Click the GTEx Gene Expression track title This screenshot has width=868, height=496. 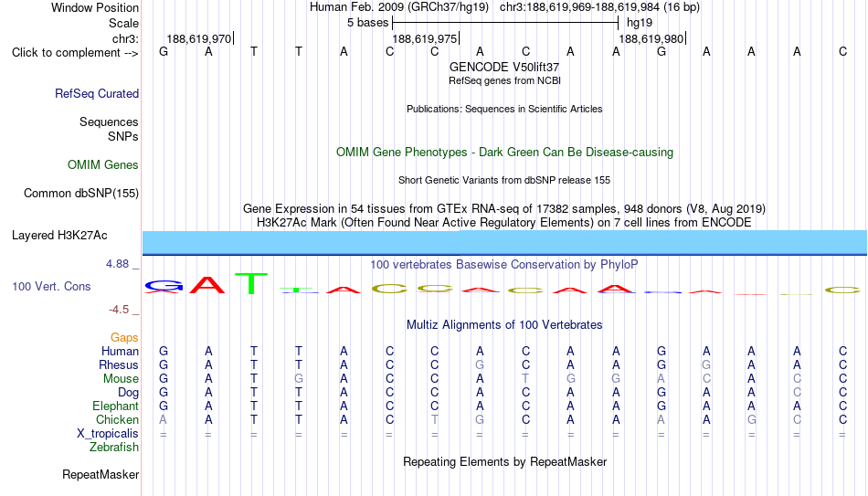(504, 208)
